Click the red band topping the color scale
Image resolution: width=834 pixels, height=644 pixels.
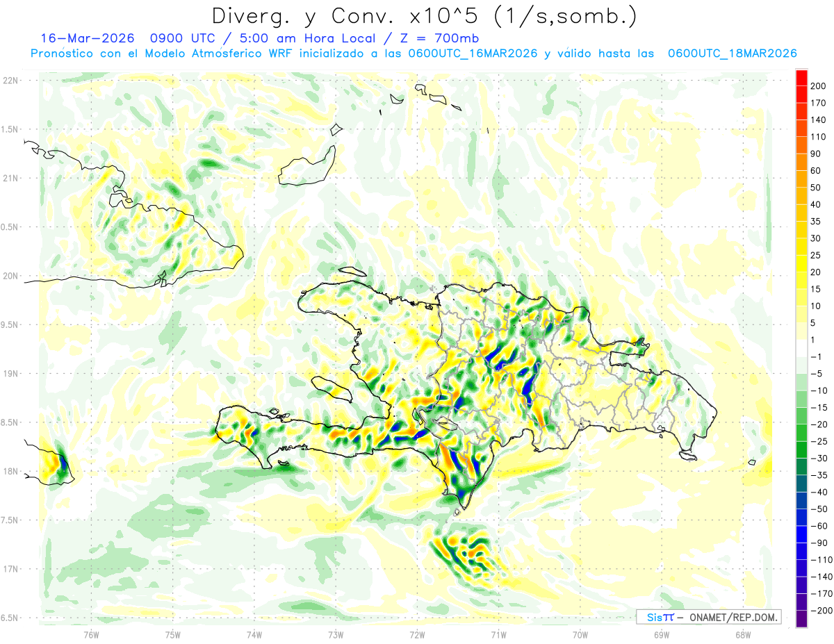(x=801, y=78)
